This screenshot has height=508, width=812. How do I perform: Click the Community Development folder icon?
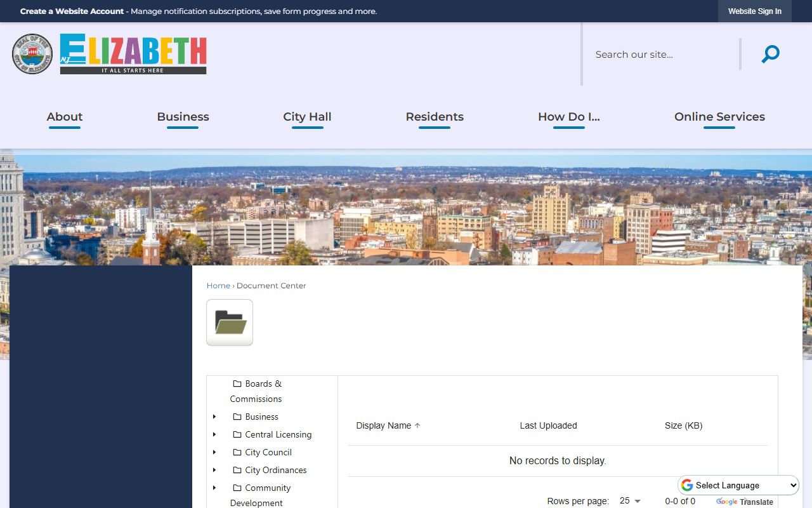237,488
